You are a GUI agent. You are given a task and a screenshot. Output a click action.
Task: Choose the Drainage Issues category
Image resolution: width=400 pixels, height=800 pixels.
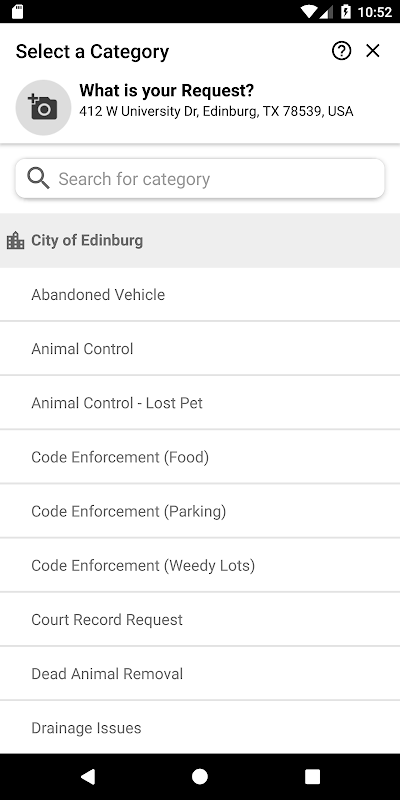coord(200,727)
